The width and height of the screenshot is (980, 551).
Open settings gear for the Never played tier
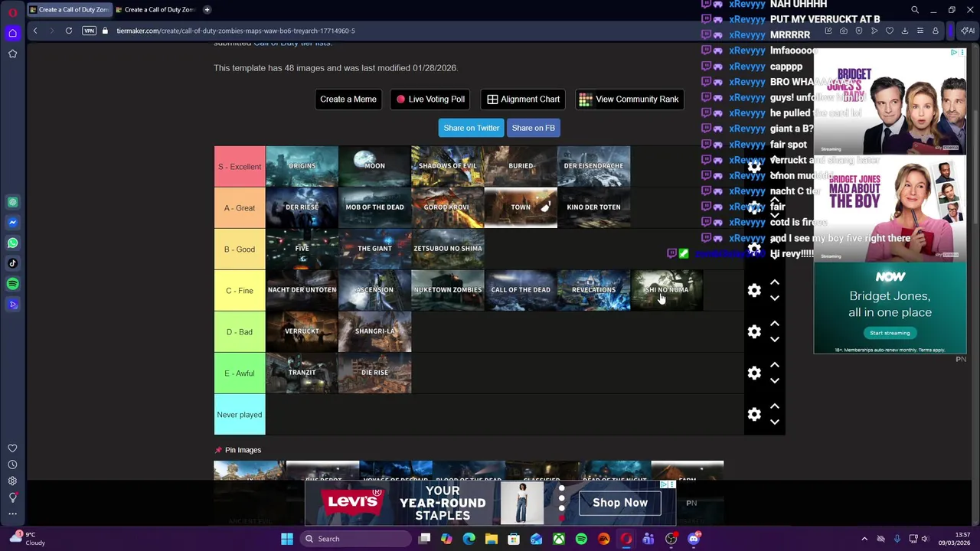click(x=754, y=414)
